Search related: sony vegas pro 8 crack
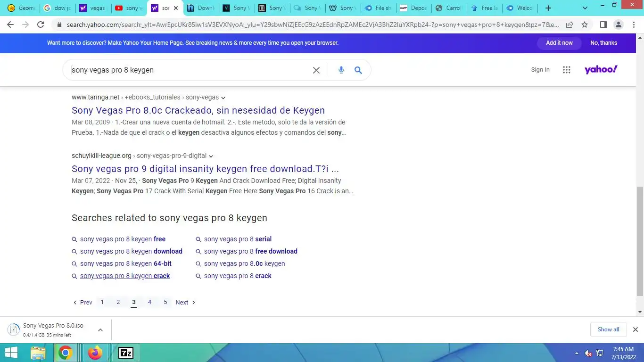The image size is (644, 362). coord(238,276)
